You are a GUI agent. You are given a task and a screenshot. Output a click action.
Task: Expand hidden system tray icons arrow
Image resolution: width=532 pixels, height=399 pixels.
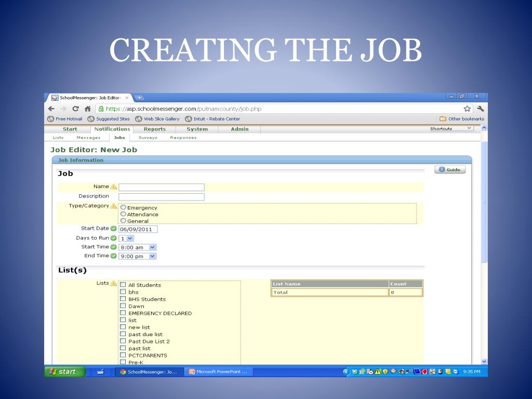[345, 372]
